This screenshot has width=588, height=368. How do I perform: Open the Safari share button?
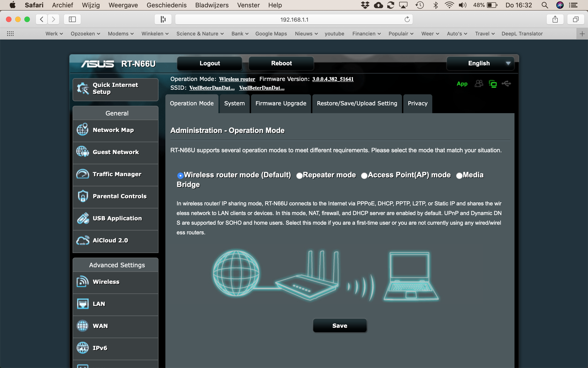click(x=555, y=19)
